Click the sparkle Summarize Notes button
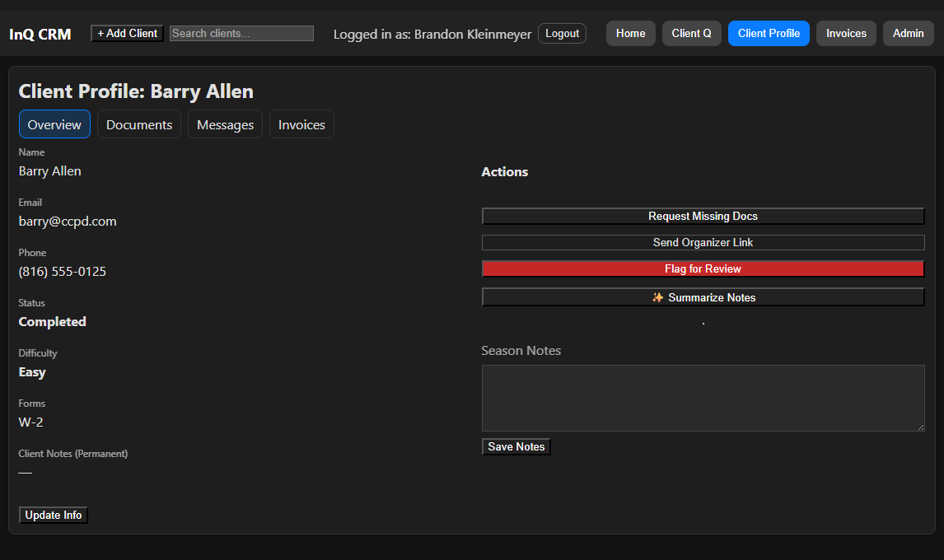944x560 pixels. click(703, 297)
